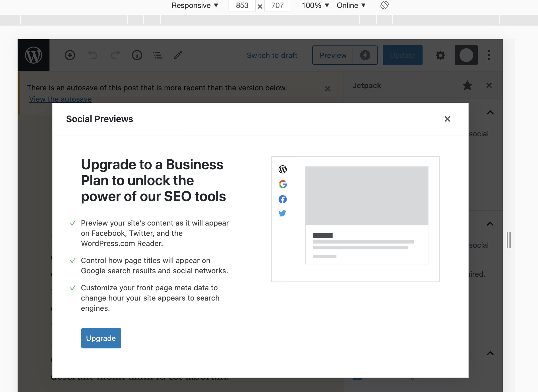The height and width of the screenshot is (392, 538).
Task: Open the 100% zoom dropdown
Action: (x=315, y=5)
